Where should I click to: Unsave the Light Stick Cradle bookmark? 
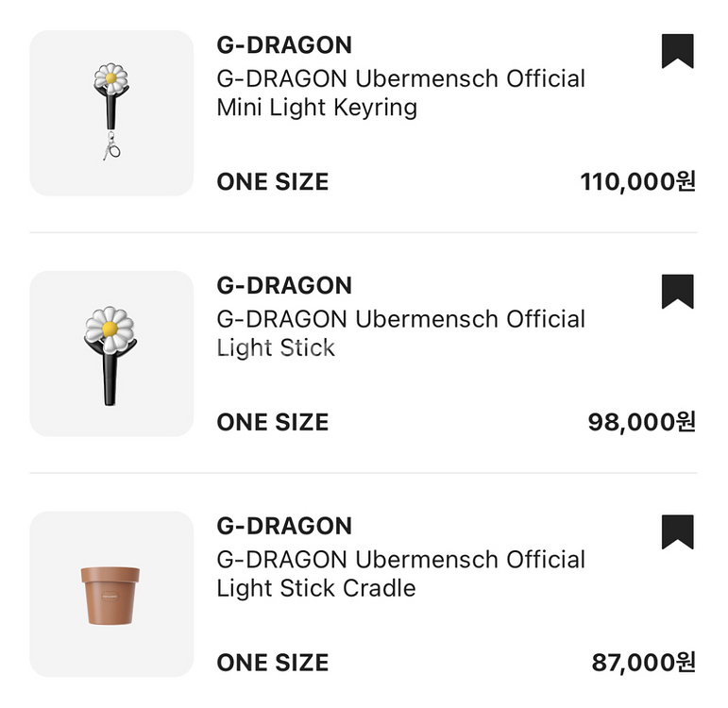[x=677, y=532]
